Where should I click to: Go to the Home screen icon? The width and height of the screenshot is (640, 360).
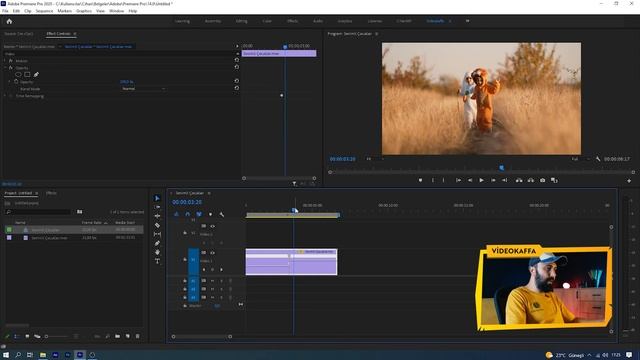coord(9,21)
